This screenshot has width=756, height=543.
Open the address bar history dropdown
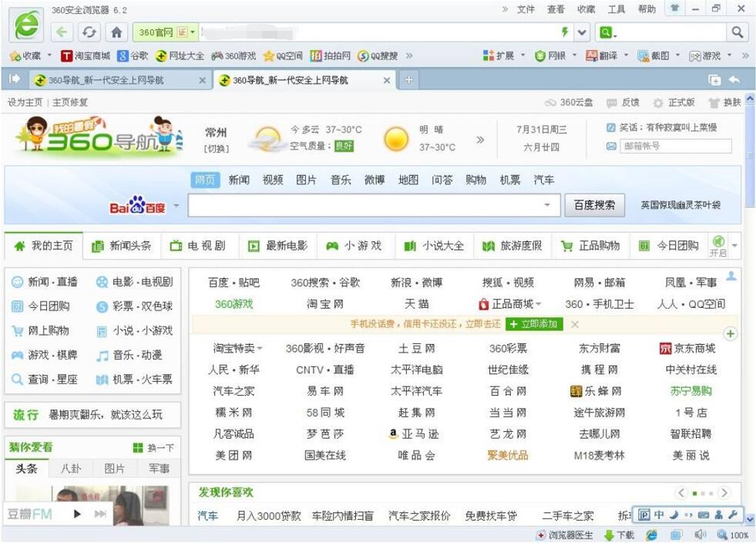582,32
